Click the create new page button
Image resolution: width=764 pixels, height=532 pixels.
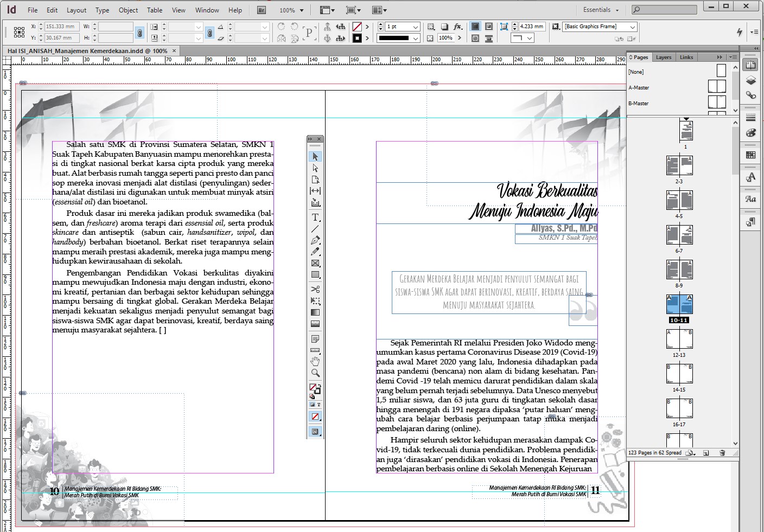(706, 453)
